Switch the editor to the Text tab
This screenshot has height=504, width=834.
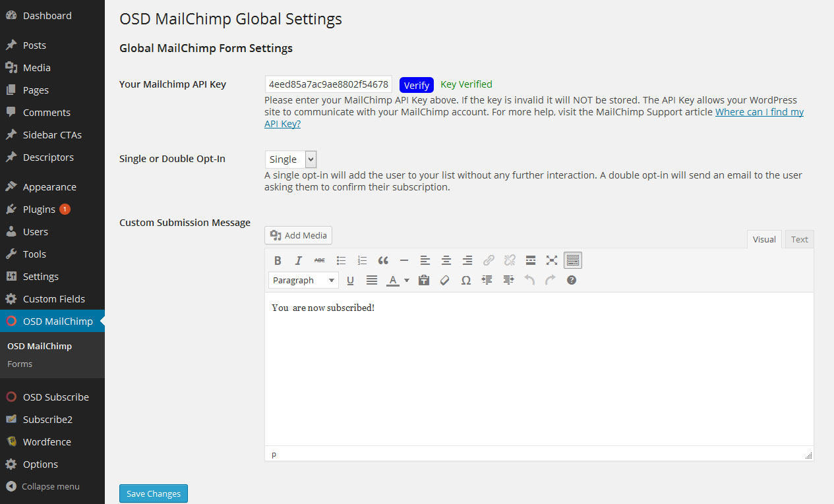tap(800, 239)
